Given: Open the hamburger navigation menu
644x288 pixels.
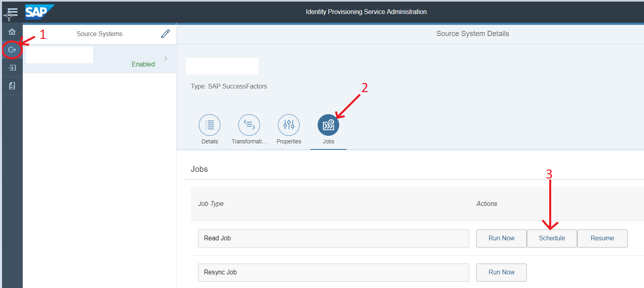Looking at the screenshot, I should (x=12, y=12).
